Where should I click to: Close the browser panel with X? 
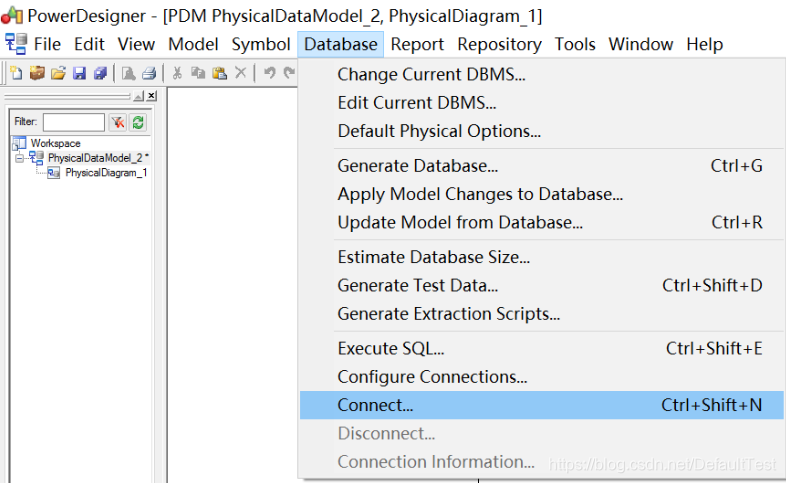click(152, 95)
